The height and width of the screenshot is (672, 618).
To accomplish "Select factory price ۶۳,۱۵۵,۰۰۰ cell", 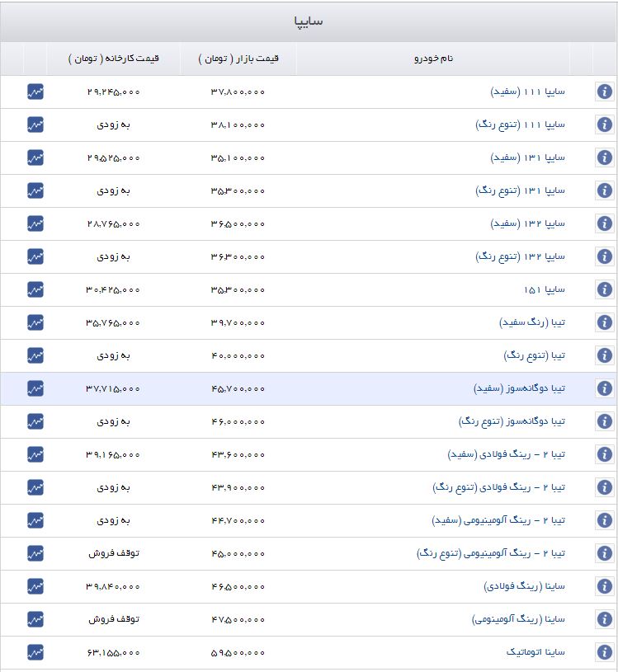I will [x=114, y=653].
